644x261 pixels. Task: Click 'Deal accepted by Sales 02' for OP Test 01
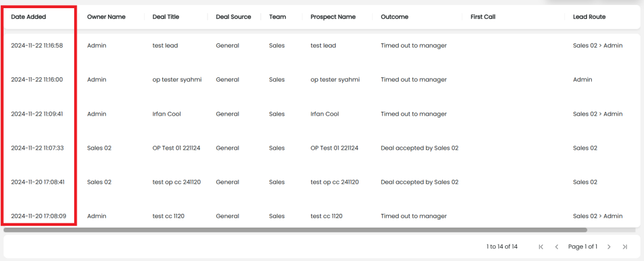[x=419, y=148]
